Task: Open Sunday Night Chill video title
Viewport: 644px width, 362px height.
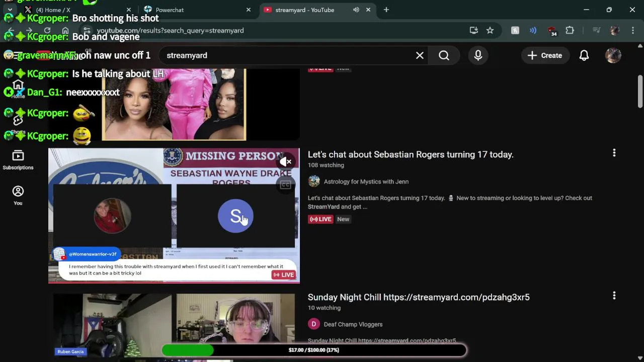Action: point(419,297)
